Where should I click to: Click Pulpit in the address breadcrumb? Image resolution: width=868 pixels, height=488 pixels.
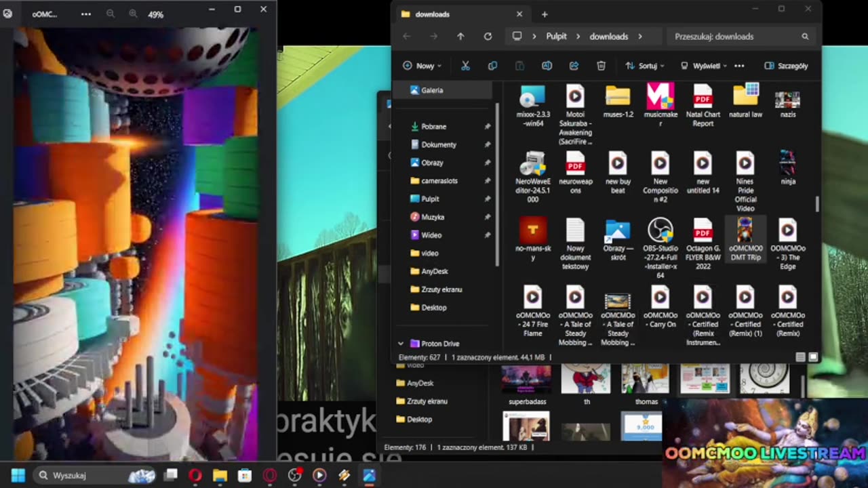tap(556, 37)
